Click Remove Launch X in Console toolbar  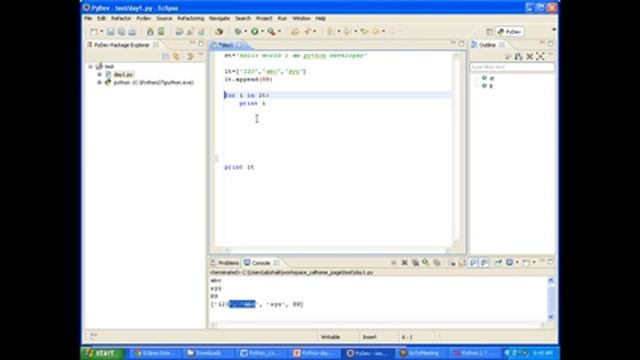404,263
